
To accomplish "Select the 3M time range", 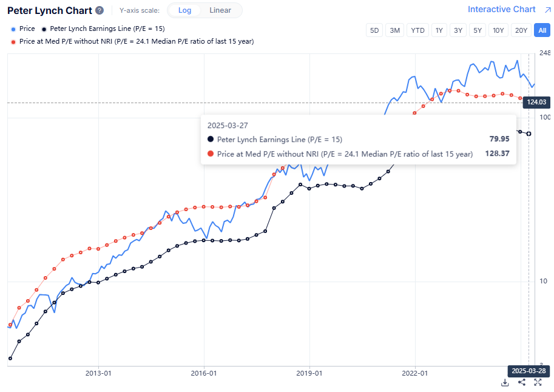I will click(x=395, y=30).
